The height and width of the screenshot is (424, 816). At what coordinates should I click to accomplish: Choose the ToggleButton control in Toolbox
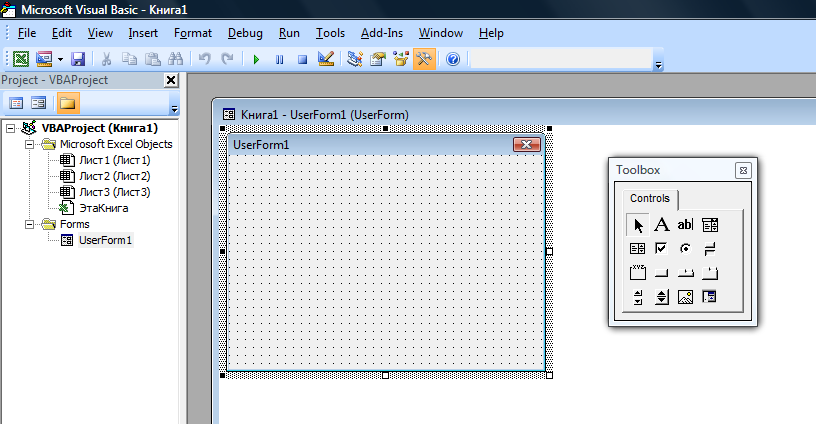[x=710, y=249]
